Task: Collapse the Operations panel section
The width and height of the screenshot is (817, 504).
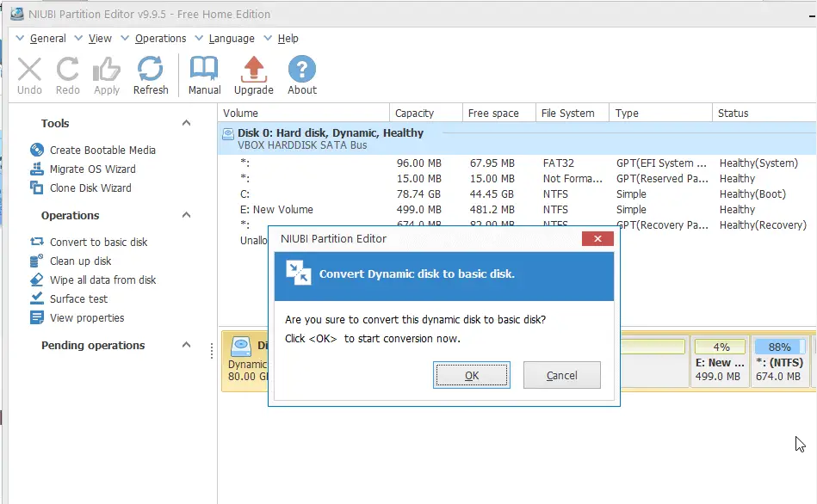Action: [186, 215]
